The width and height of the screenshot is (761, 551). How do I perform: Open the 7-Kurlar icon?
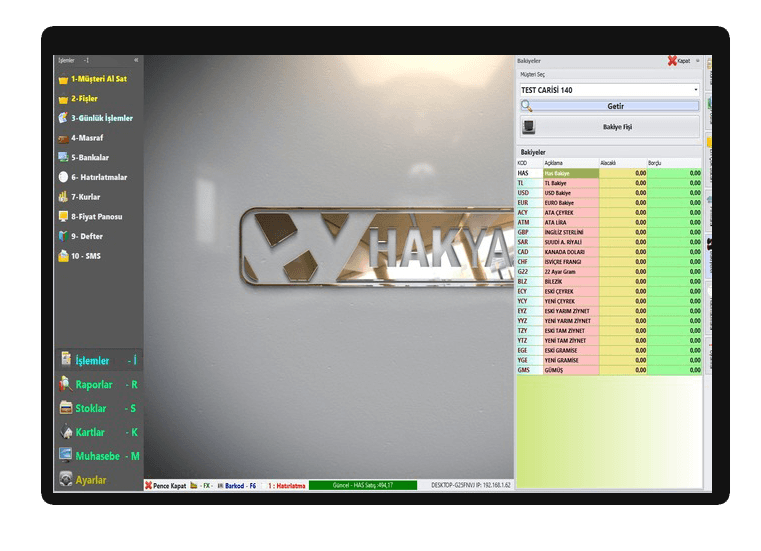63,197
